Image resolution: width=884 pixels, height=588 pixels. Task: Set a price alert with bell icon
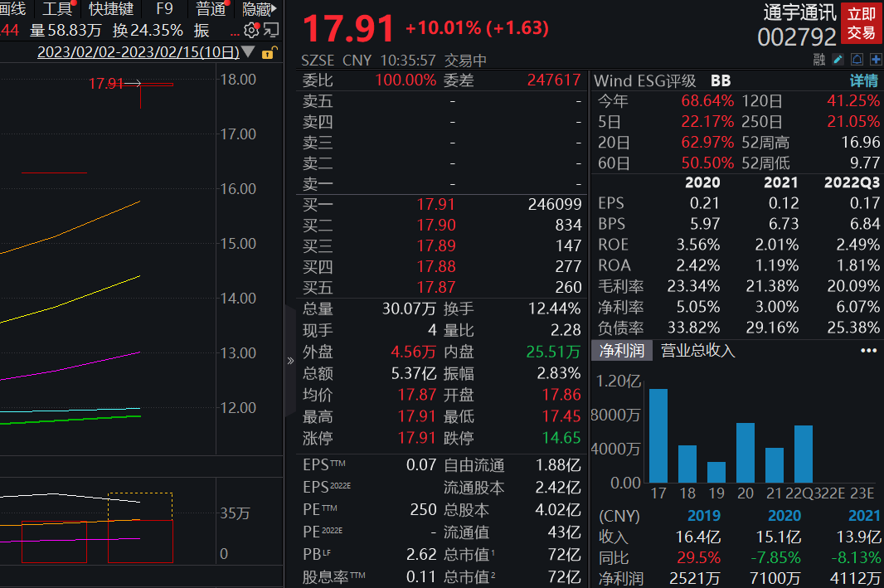(x=857, y=59)
